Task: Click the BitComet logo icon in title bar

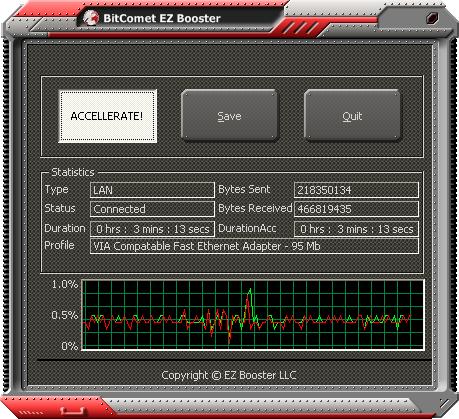Action: (x=91, y=18)
